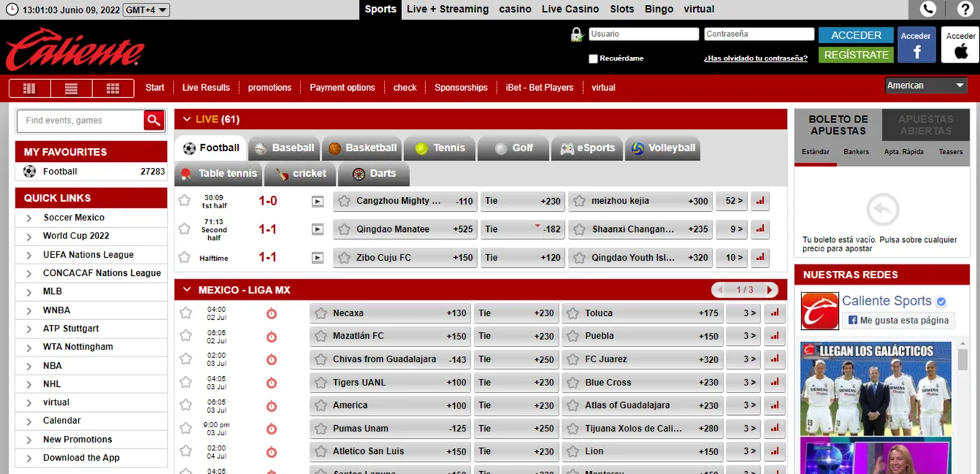Switch to the Tennis live tab
Image resolution: width=980 pixels, height=474 pixels.
pos(440,148)
